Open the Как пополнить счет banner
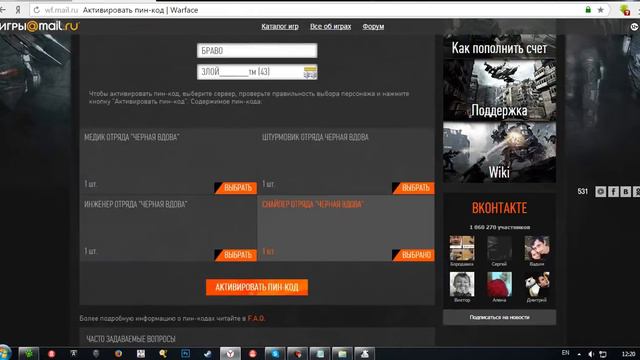 pos(499,48)
